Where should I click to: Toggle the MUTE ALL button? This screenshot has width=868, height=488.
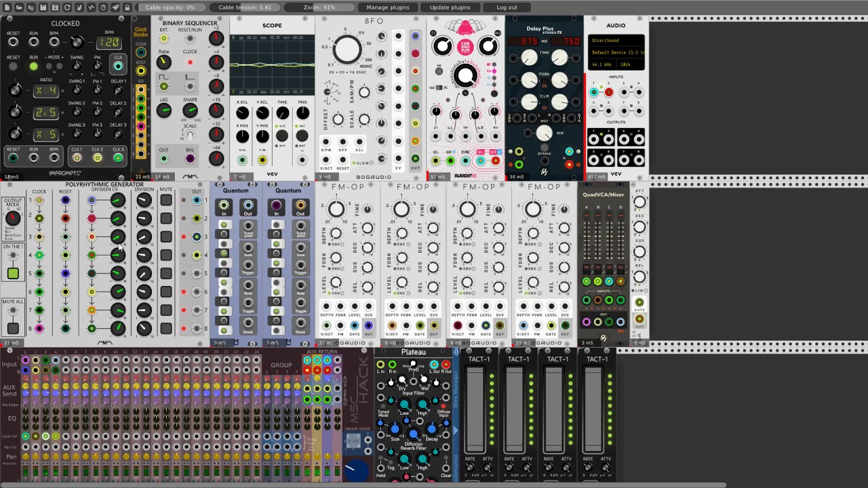click(x=12, y=328)
